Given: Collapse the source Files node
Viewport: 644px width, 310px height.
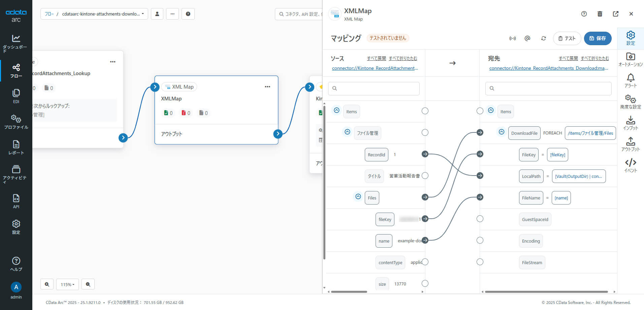Looking at the screenshot, I should pos(358,196).
